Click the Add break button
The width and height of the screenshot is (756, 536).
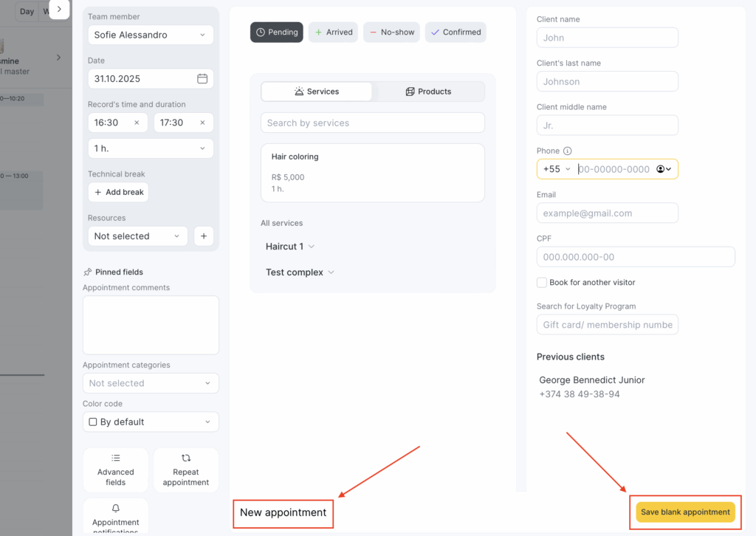[118, 192]
